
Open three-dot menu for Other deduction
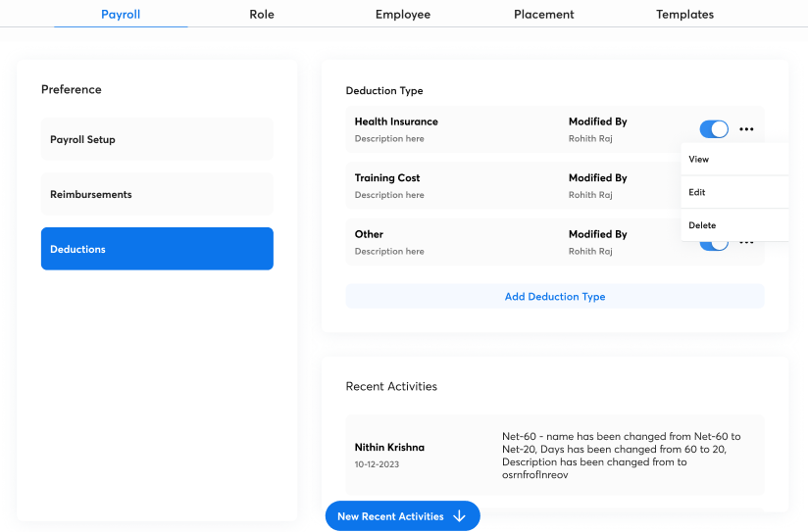click(746, 243)
